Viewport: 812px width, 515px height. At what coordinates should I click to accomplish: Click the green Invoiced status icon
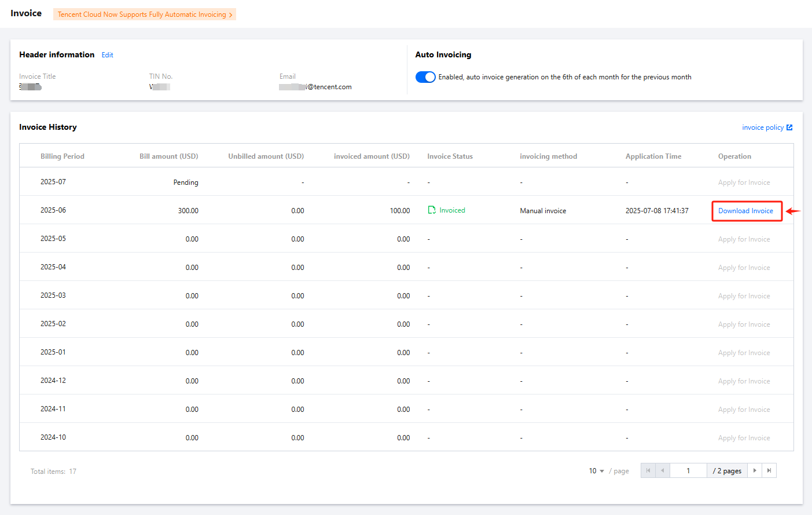[x=432, y=210]
